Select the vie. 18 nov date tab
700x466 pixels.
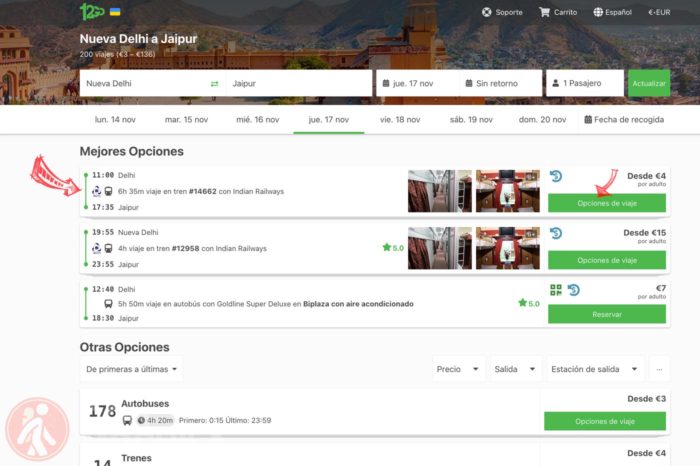coord(400,120)
